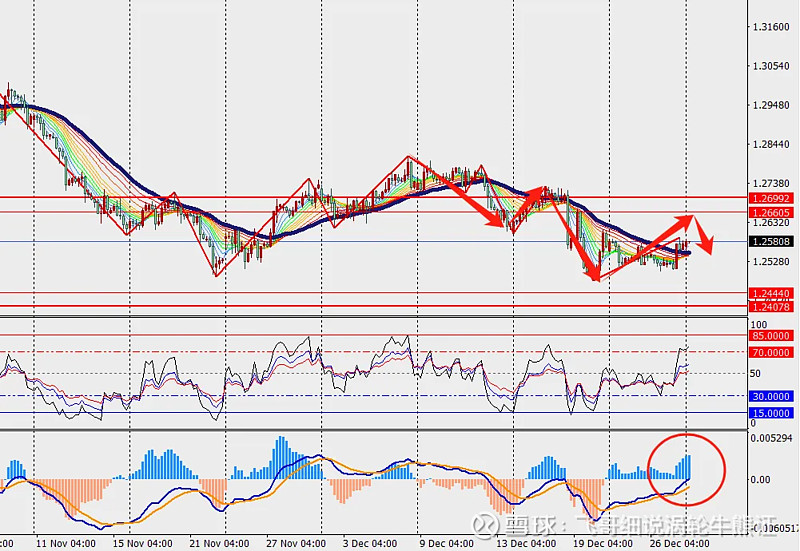Screen dimensions: 800x551
Task: Click the red 1.24440 level tag
Action: (x=771, y=293)
